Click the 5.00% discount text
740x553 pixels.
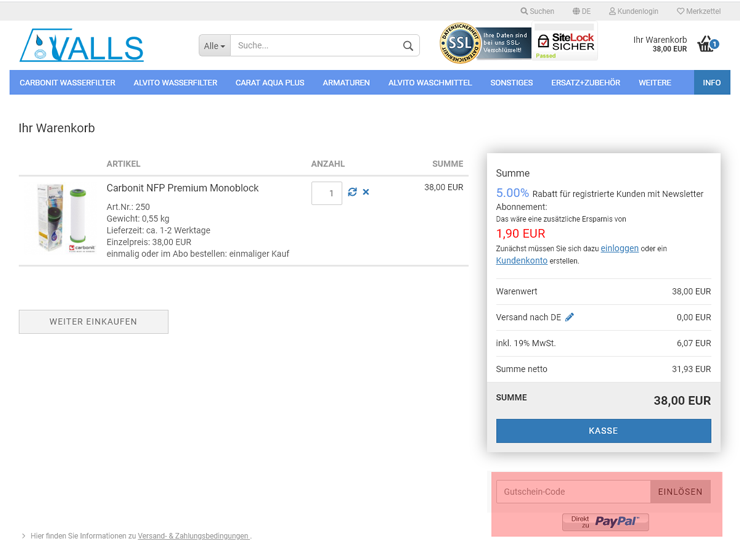pos(512,193)
